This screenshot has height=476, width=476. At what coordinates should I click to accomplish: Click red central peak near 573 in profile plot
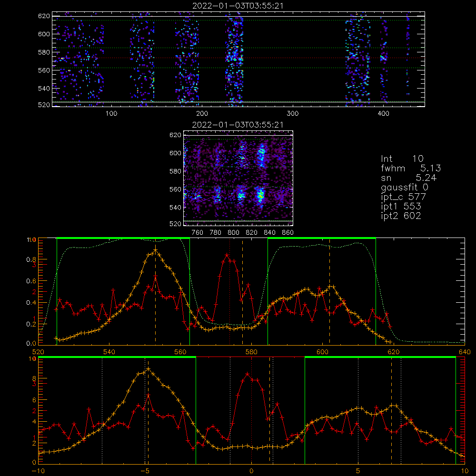(227, 255)
